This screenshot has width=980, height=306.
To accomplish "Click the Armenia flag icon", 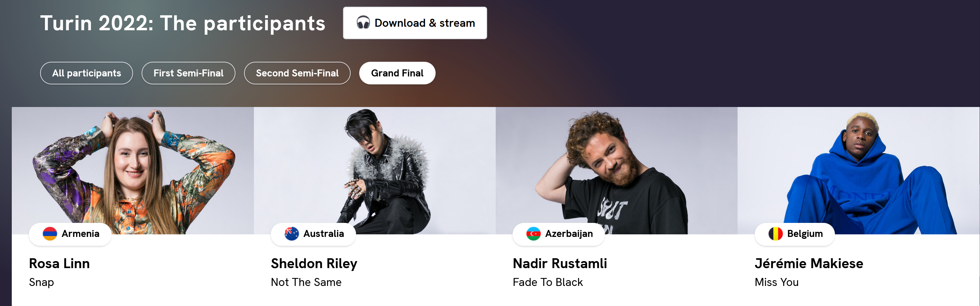I will point(50,234).
